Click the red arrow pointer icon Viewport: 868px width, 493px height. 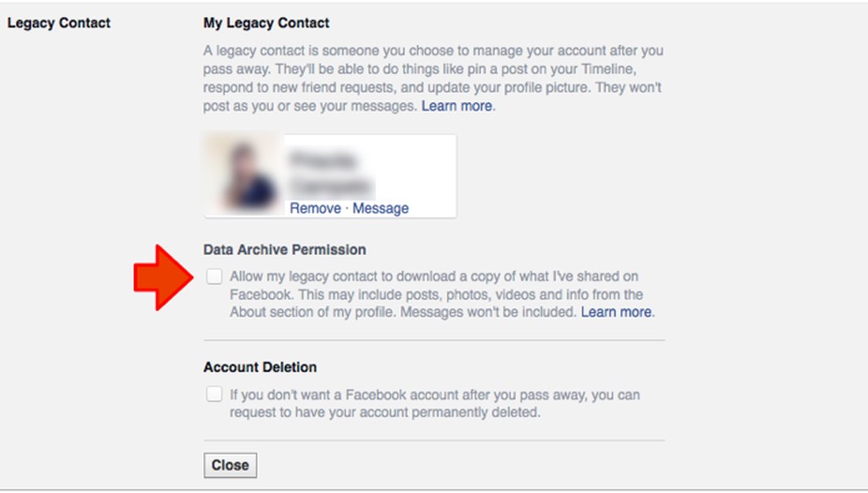[x=161, y=277]
